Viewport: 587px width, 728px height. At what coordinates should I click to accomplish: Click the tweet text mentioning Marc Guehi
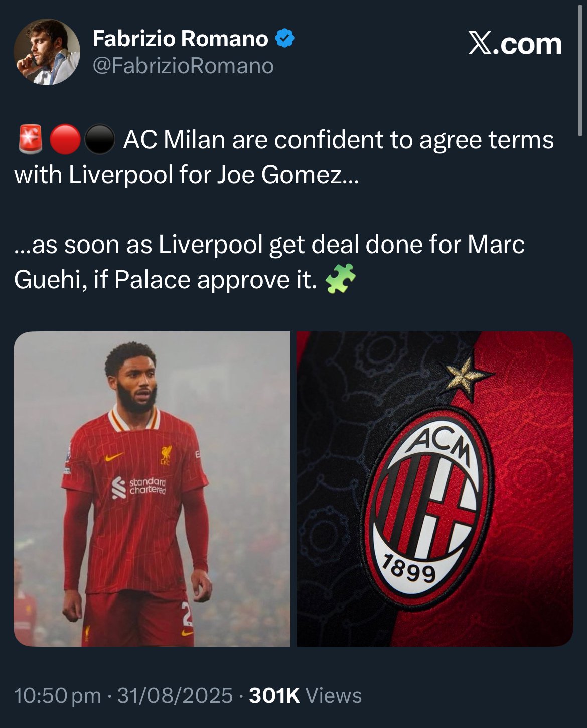269,262
